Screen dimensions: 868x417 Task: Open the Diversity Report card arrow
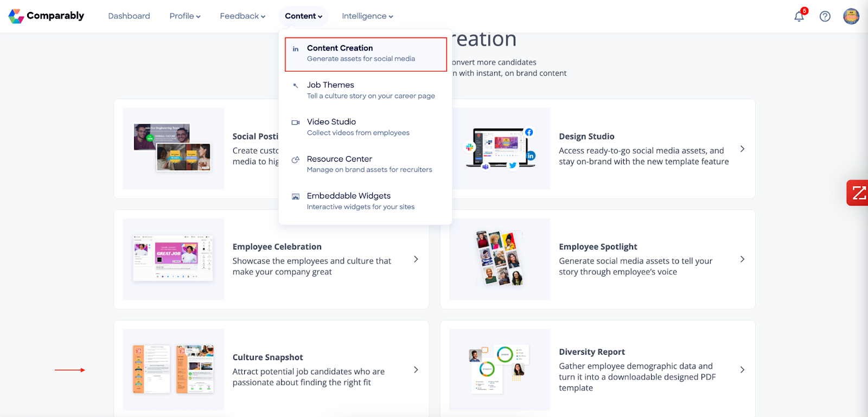742,370
